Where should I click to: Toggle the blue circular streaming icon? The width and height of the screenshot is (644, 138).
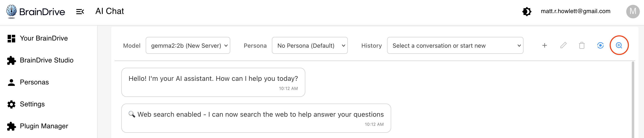coord(600,45)
